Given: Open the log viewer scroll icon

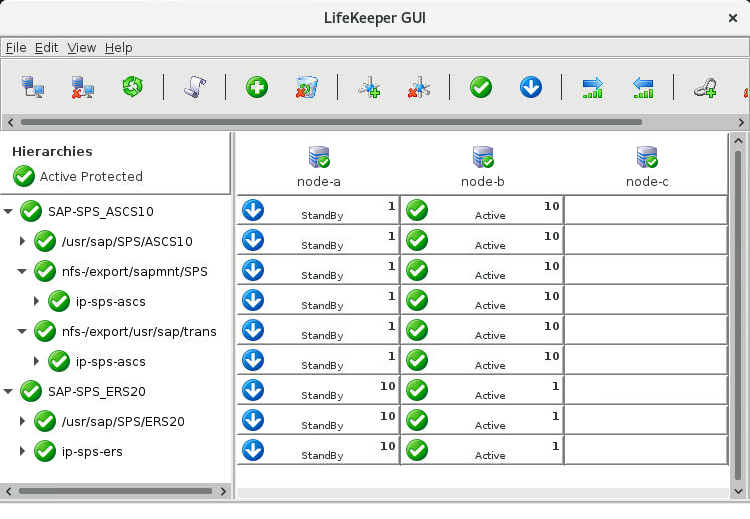Looking at the screenshot, I should click(195, 87).
